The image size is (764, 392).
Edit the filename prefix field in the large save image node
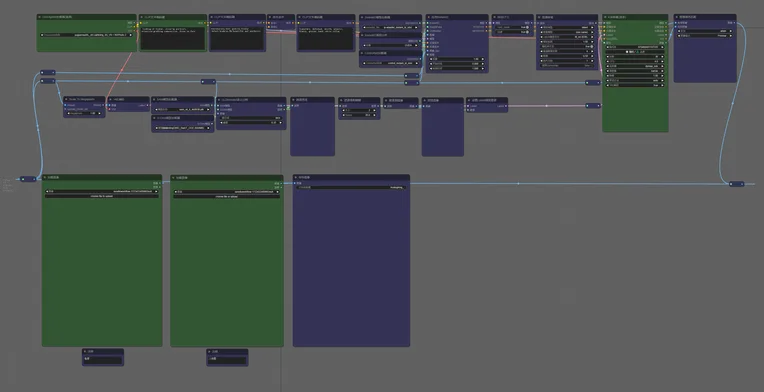tap(351, 187)
